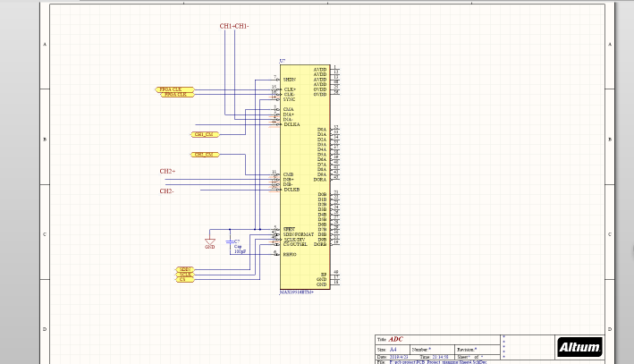Select the CH2+ net label
This screenshot has width=634, height=364.
[x=167, y=171]
